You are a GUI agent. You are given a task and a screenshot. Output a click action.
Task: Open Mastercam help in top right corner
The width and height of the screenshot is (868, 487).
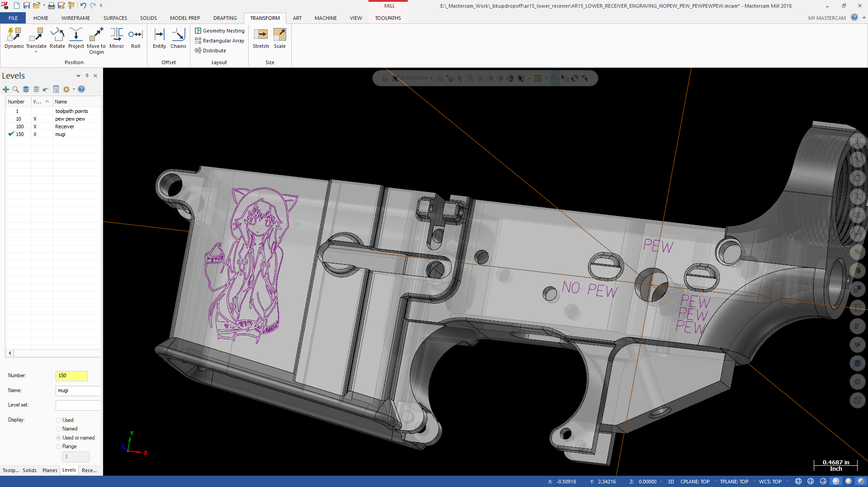pos(854,18)
